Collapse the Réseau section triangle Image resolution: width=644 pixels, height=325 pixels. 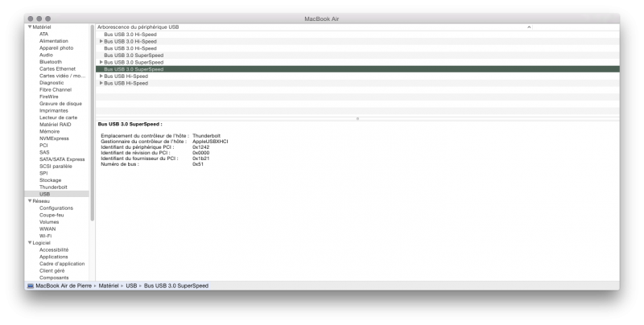[30, 201]
